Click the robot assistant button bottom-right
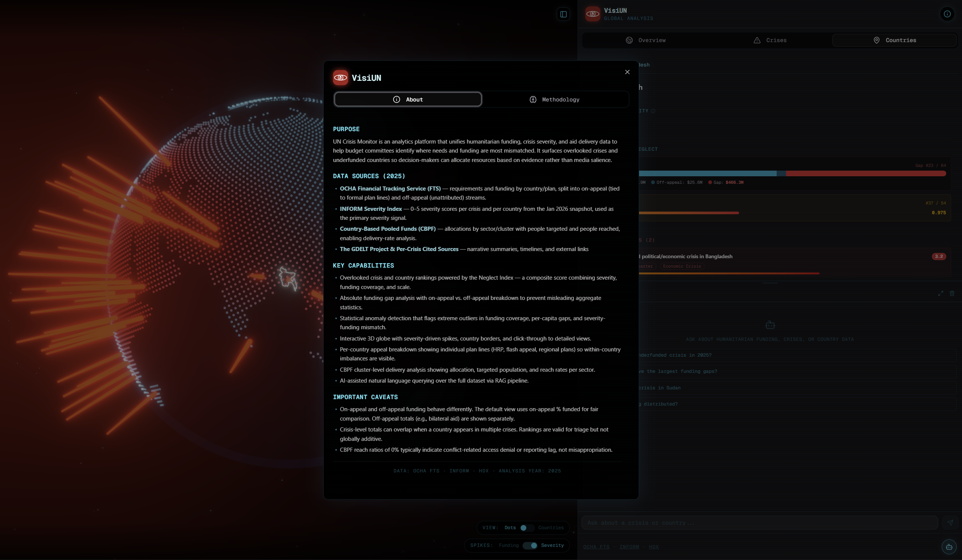The height and width of the screenshot is (560, 962). (x=948, y=546)
